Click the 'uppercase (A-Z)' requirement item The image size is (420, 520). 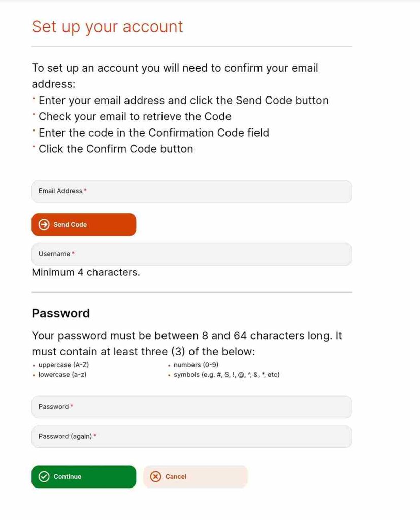tap(63, 365)
